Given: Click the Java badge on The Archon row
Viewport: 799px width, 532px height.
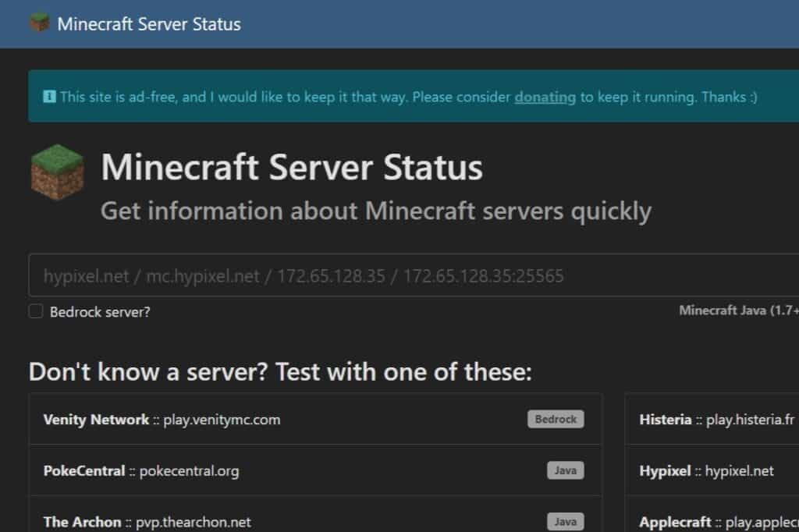Looking at the screenshot, I should tap(565, 521).
